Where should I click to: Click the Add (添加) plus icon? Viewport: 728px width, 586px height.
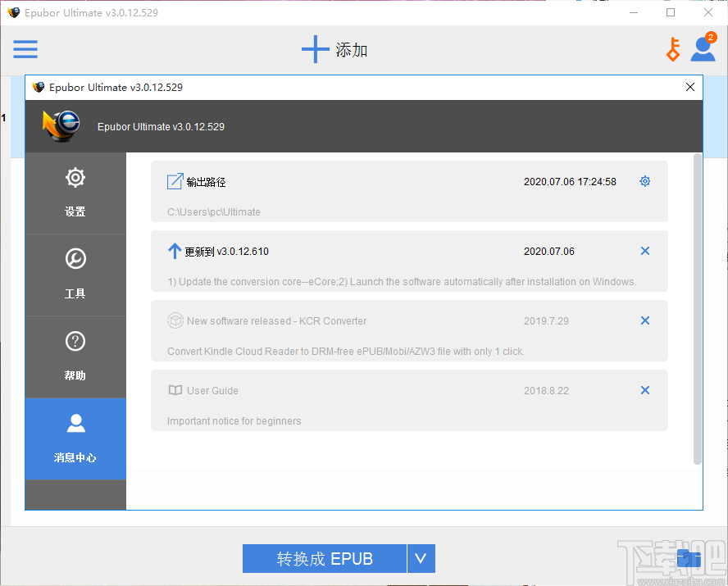(315, 49)
